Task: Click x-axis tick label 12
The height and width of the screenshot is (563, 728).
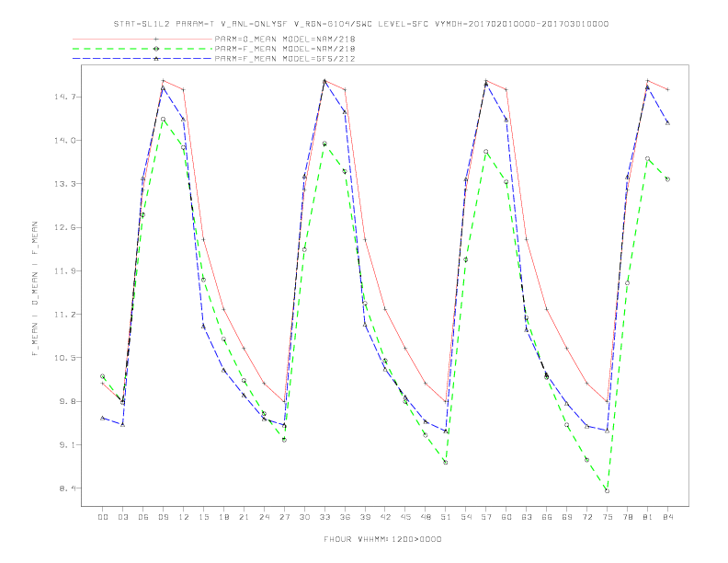Action: tap(184, 517)
